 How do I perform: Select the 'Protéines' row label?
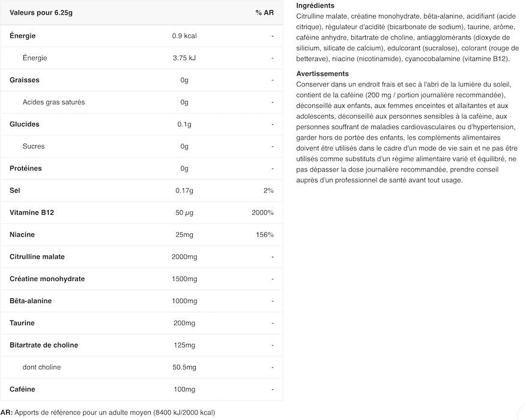tap(26, 169)
